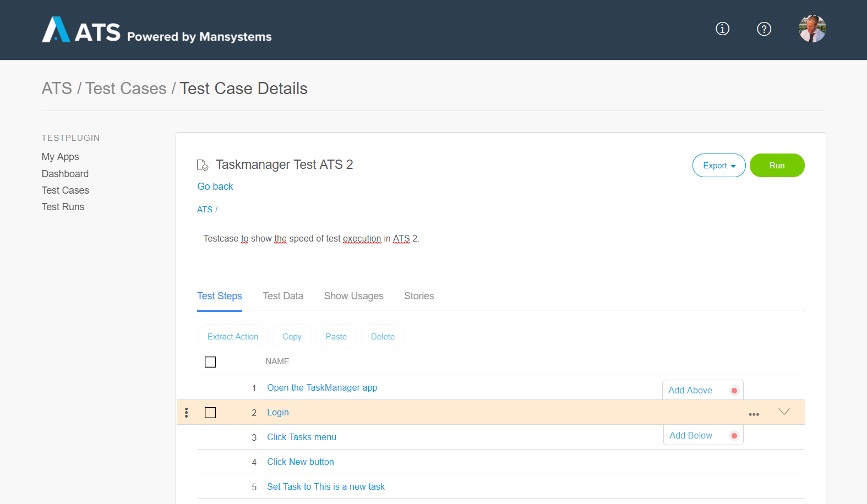The width and height of the screenshot is (867, 504).
Task: Click the red record dot on Add Above
Action: pos(734,391)
